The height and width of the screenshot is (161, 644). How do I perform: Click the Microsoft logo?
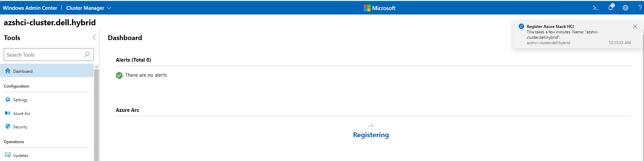pos(367,8)
